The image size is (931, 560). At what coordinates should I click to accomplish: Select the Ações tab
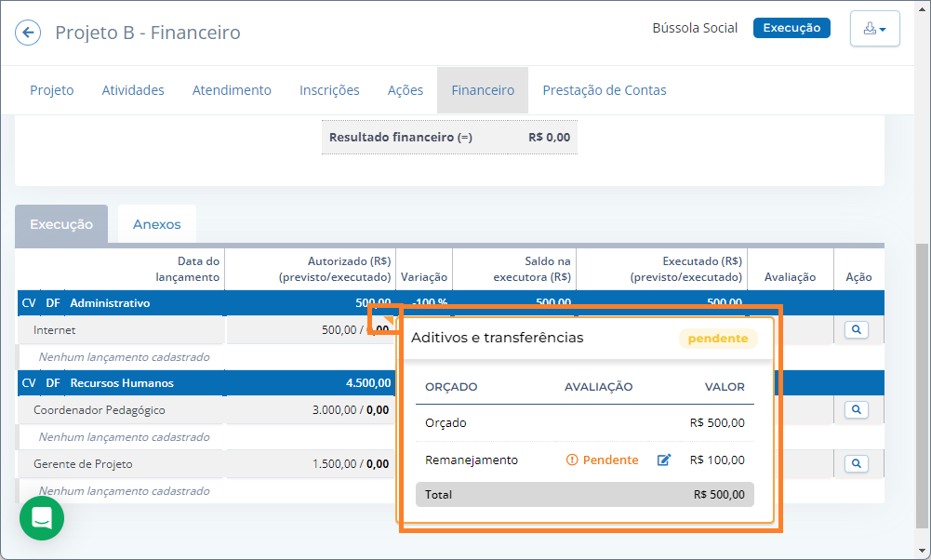point(406,90)
